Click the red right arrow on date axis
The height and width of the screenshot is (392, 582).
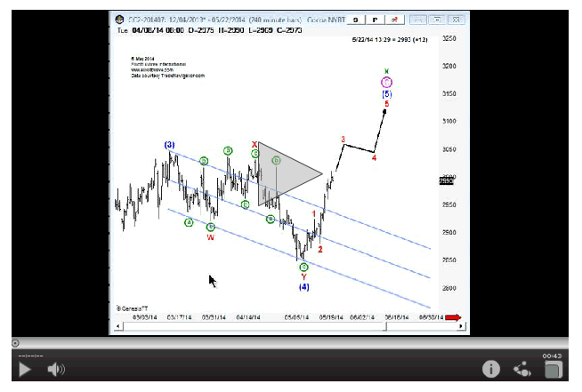click(x=453, y=316)
